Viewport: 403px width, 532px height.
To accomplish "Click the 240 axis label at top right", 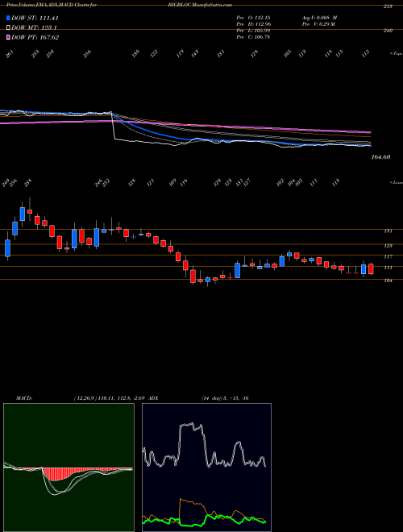I will [x=388, y=30].
